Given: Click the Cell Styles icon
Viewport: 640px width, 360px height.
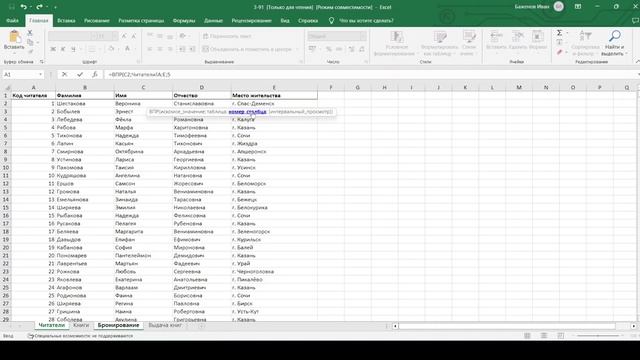Looking at the screenshot, I should point(469,37).
